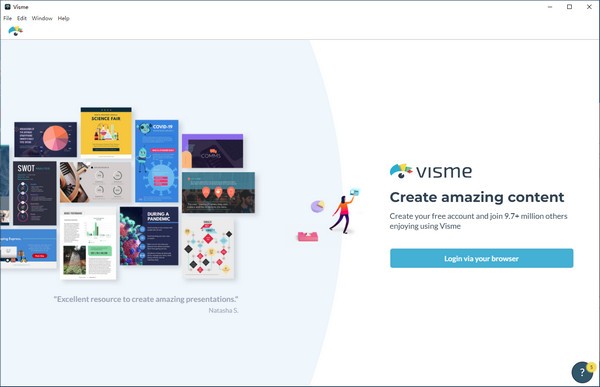
Task: Open the help question mark bubble
Action: (x=582, y=372)
